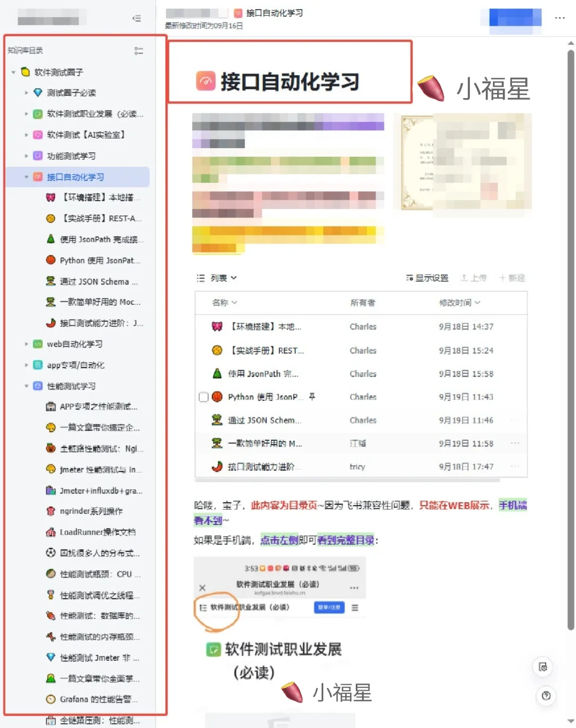Click the pepper icon of 接口测试能力进阶 in sidebar

click(x=50, y=323)
